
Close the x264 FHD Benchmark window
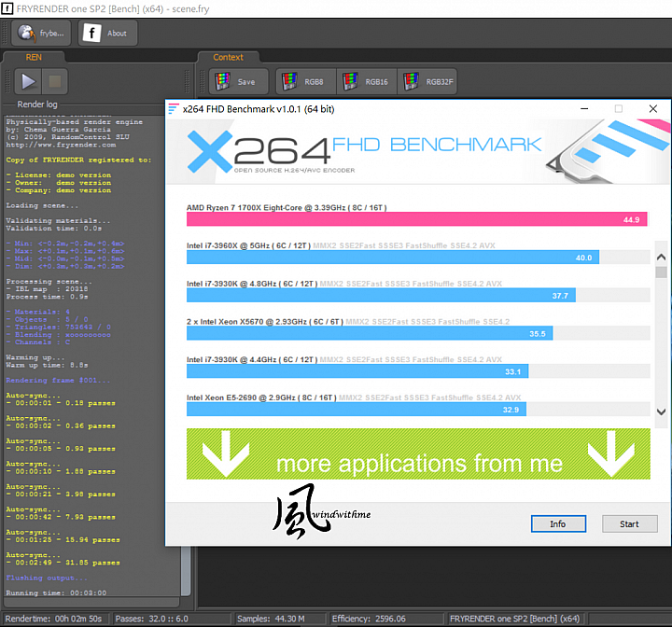(652, 109)
